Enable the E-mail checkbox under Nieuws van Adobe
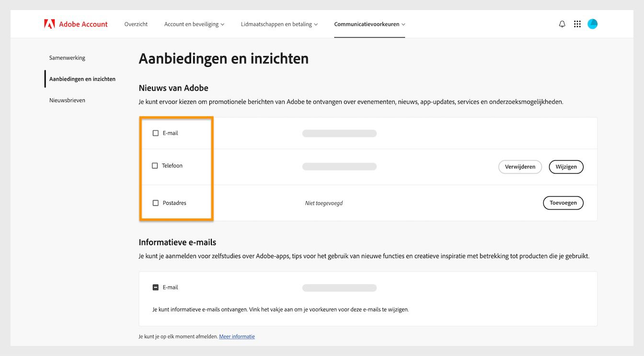 155,133
